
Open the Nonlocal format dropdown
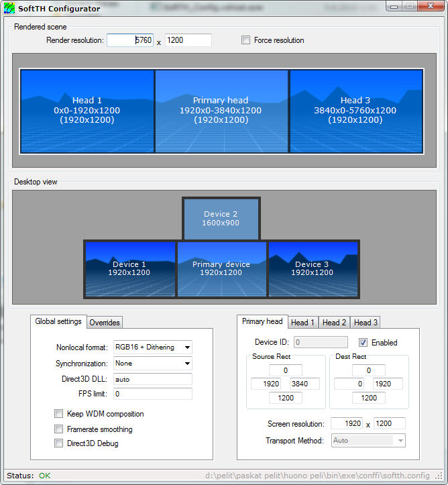[153, 347]
